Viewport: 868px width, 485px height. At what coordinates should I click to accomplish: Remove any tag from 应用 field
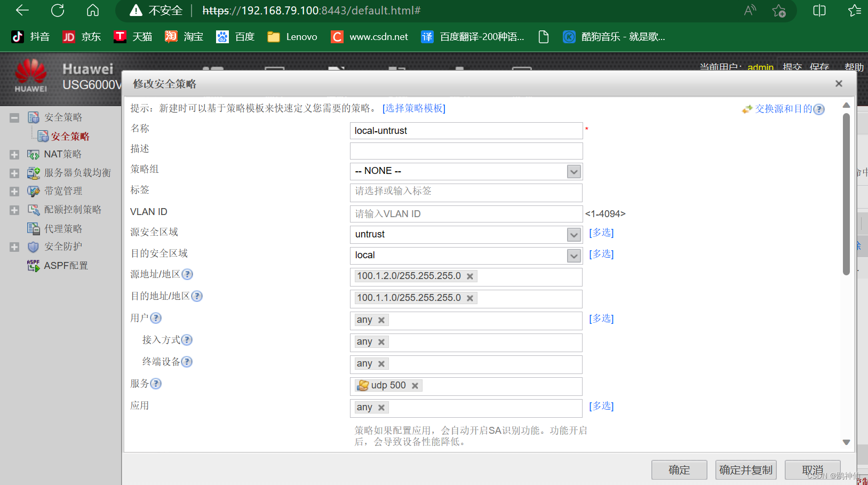pyautogui.click(x=381, y=408)
